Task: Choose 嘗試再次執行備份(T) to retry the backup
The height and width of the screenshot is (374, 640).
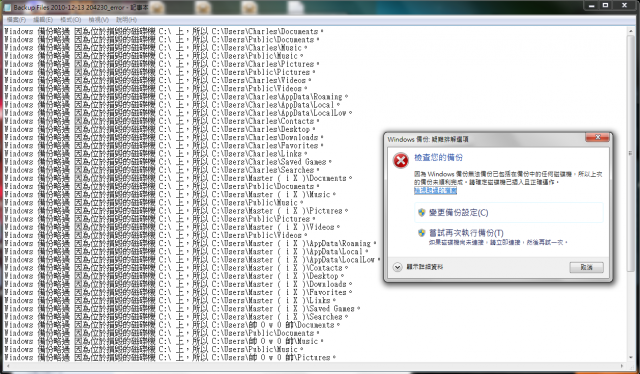Action: pos(509,237)
